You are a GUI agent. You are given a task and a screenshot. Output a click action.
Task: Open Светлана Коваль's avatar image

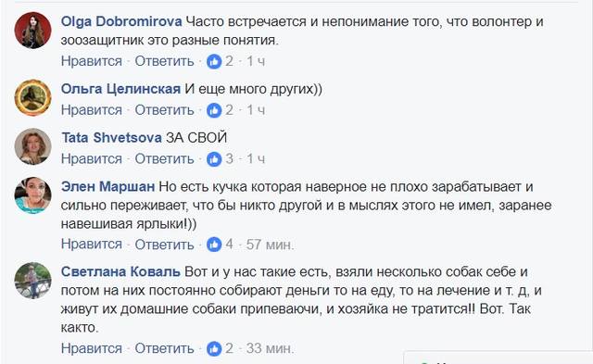[x=33, y=281]
